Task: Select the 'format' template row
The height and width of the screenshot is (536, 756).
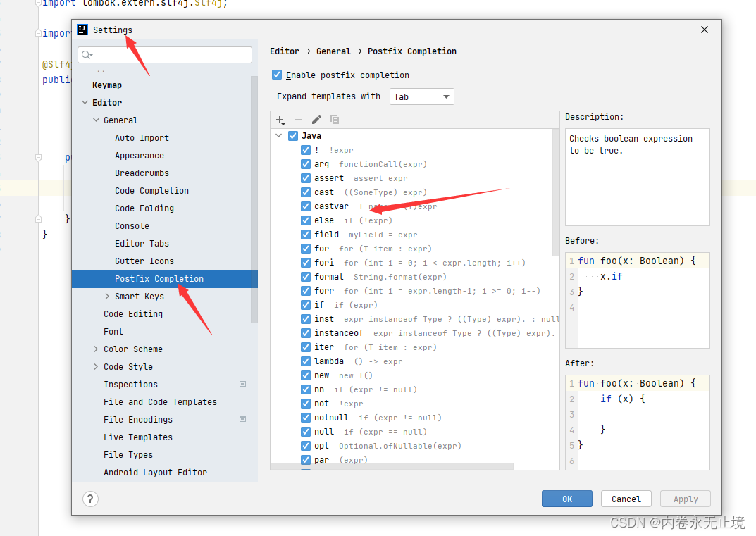Action: tap(415, 277)
